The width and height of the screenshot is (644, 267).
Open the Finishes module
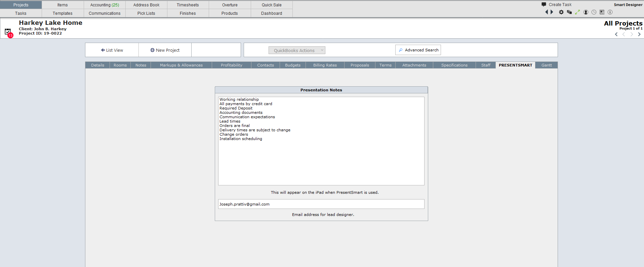(x=188, y=13)
